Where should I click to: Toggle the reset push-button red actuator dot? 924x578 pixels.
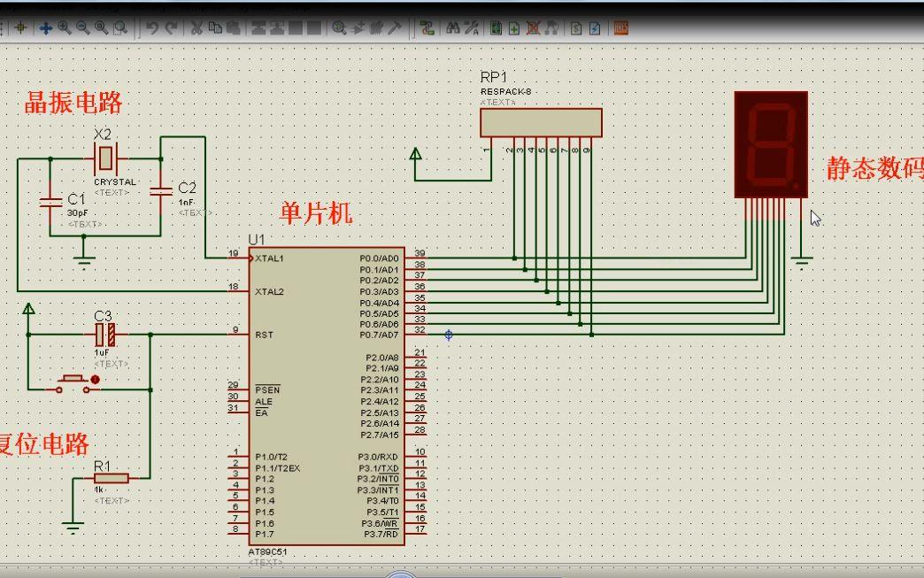tap(96, 380)
